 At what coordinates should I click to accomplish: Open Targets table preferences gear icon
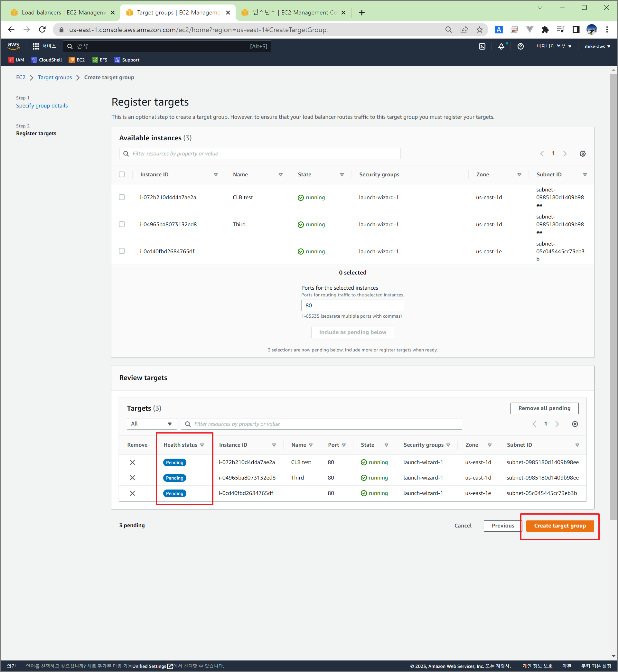click(575, 424)
